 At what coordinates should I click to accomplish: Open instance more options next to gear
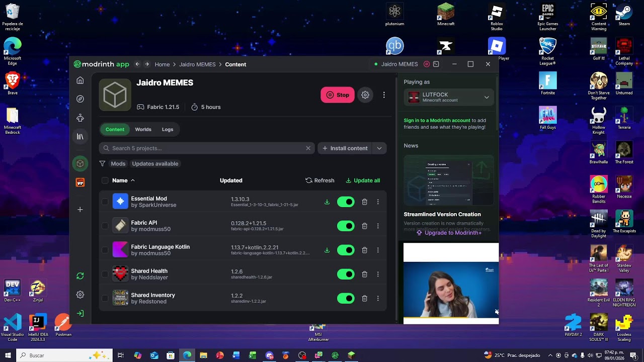(x=384, y=95)
